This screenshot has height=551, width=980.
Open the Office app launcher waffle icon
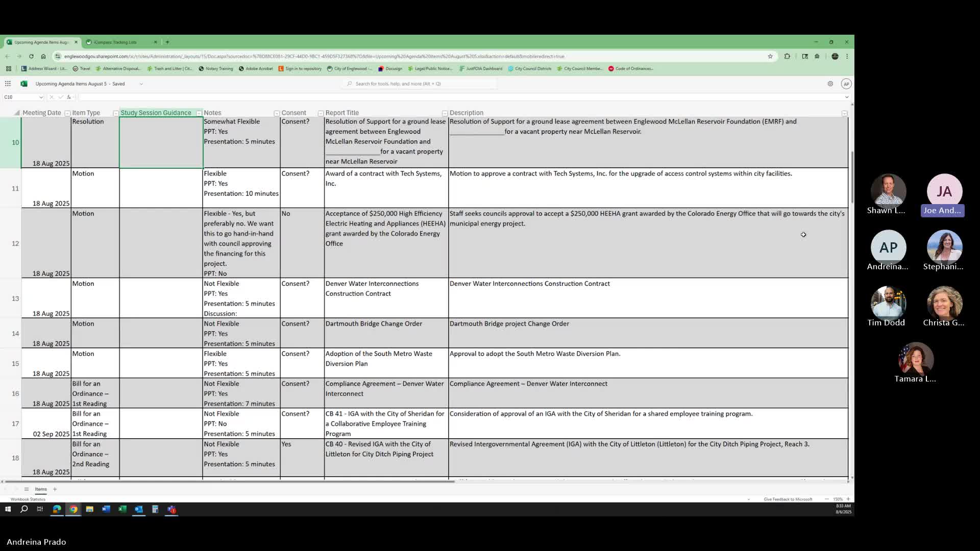[8, 84]
